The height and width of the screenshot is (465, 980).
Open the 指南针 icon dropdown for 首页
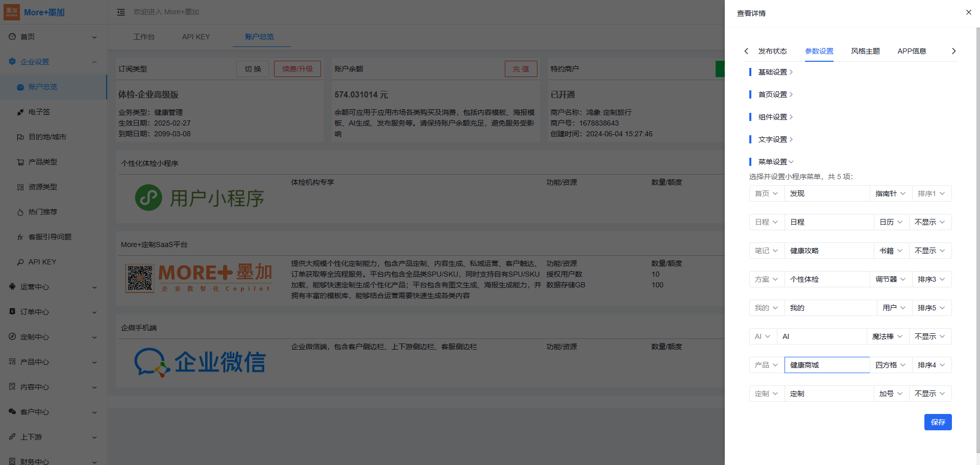[x=890, y=193]
